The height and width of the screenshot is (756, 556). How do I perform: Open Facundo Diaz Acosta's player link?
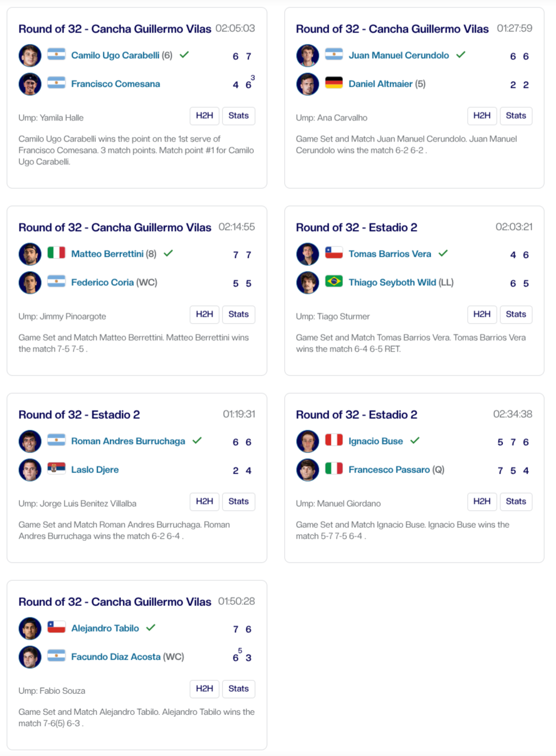[116, 657]
